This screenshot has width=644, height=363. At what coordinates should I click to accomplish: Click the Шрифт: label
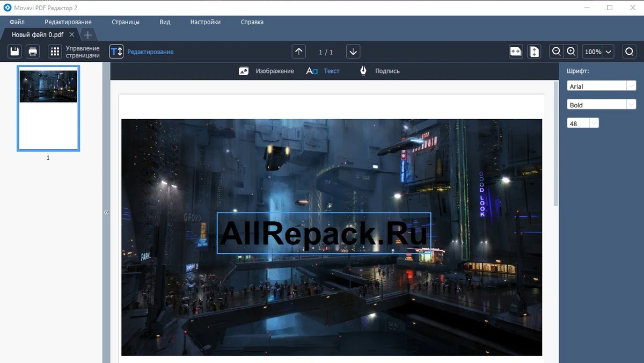[x=578, y=71]
